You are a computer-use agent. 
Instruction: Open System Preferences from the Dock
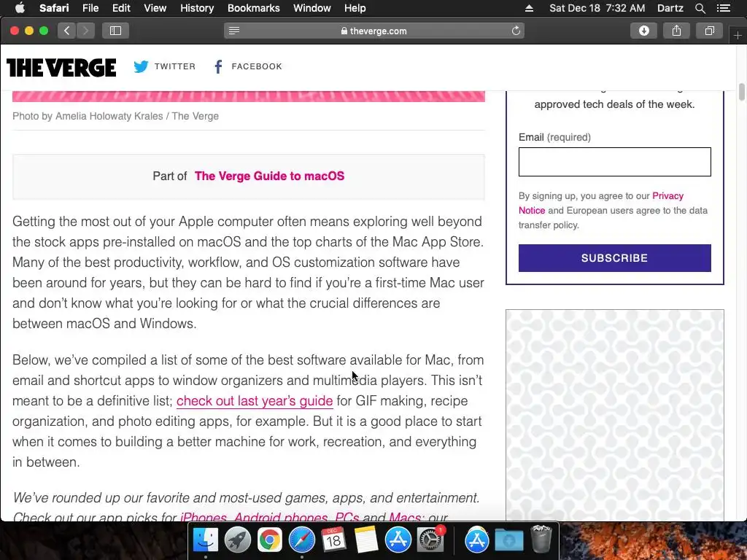430,540
